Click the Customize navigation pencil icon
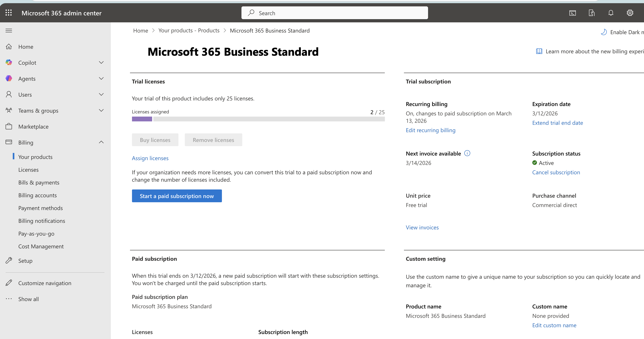The width and height of the screenshot is (644, 339). point(9,283)
